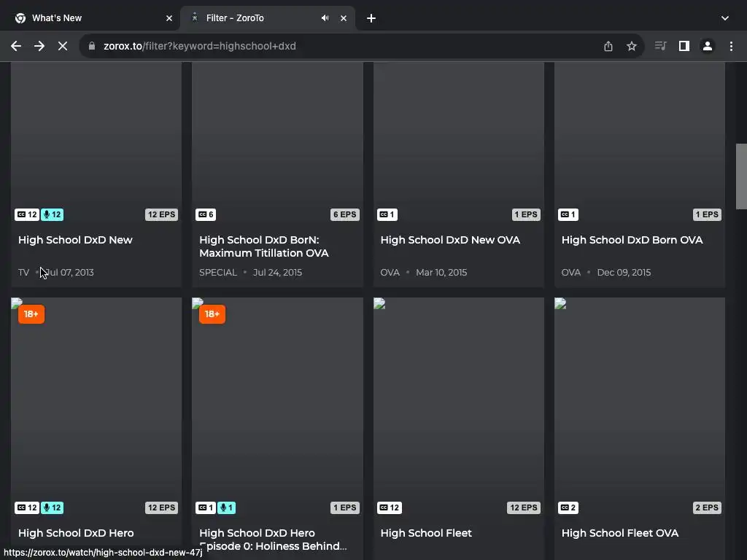The height and width of the screenshot is (560, 747).
Task: Click the dub mic badge on High School DxD New
Action: (x=53, y=215)
